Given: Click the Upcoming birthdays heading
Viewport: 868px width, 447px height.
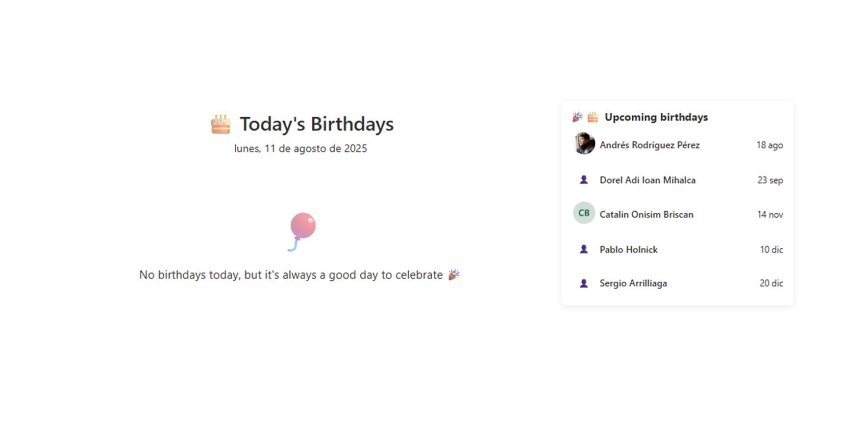Looking at the screenshot, I should pos(656,117).
